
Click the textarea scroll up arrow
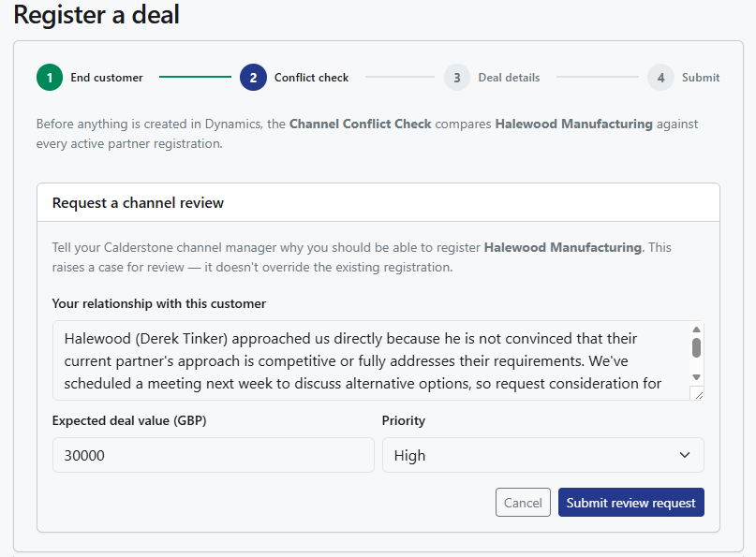click(696, 330)
